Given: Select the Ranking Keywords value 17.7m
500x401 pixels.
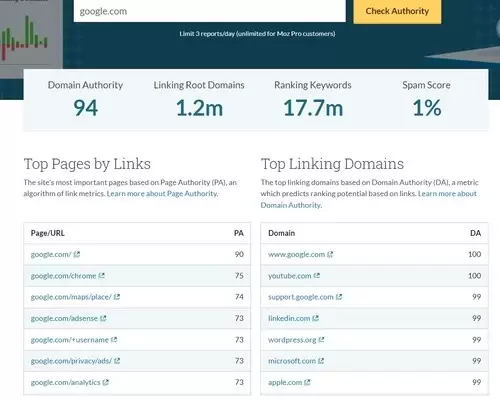Looking at the screenshot, I should tap(313, 108).
